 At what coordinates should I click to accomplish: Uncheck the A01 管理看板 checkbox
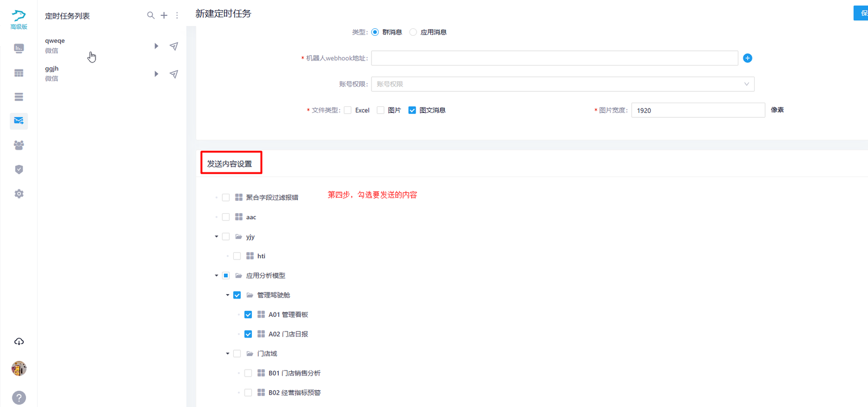coord(248,315)
